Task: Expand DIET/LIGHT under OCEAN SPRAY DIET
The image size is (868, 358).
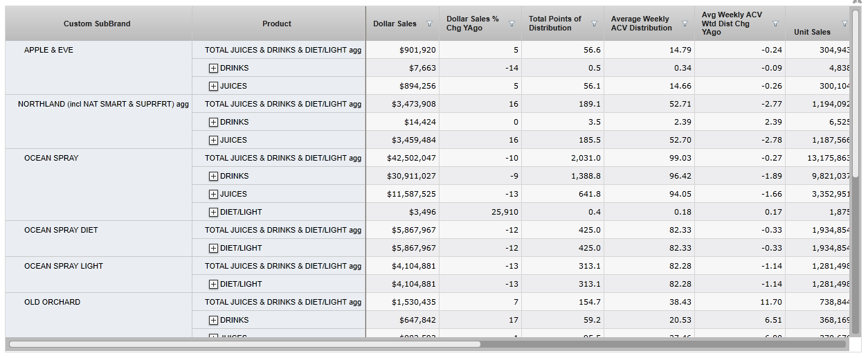Action: pyautogui.click(x=213, y=249)
